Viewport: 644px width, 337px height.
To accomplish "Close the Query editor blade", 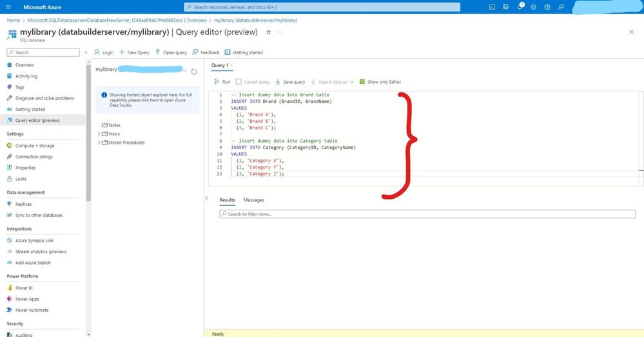I will [x=631, y=32].
